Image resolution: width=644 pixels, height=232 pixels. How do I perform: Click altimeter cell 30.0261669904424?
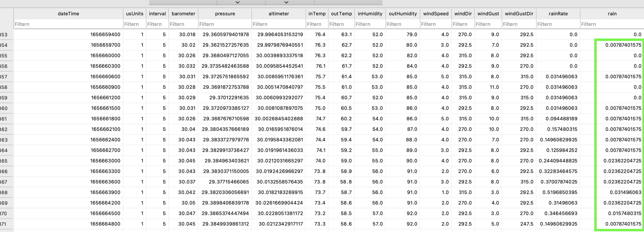click(279, 203)
